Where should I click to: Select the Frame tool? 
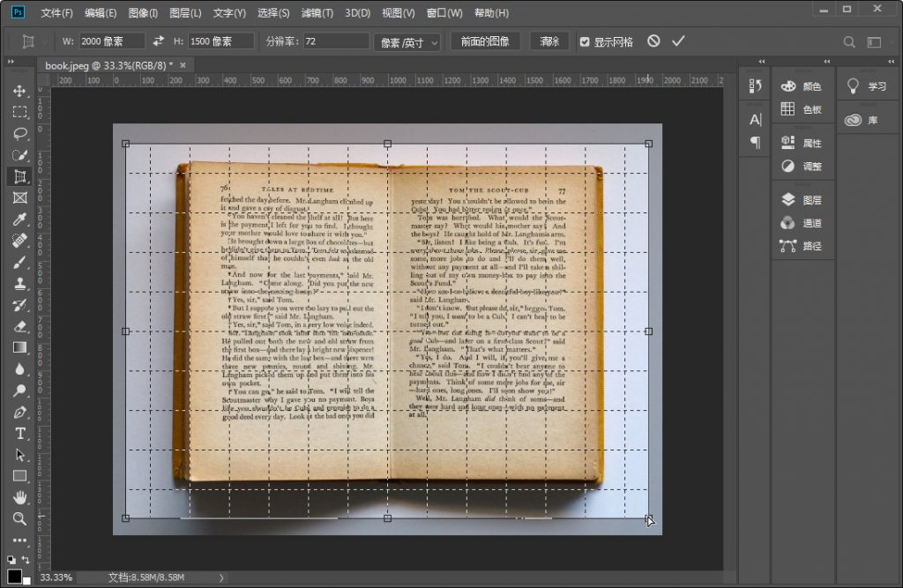coord(19,198)
